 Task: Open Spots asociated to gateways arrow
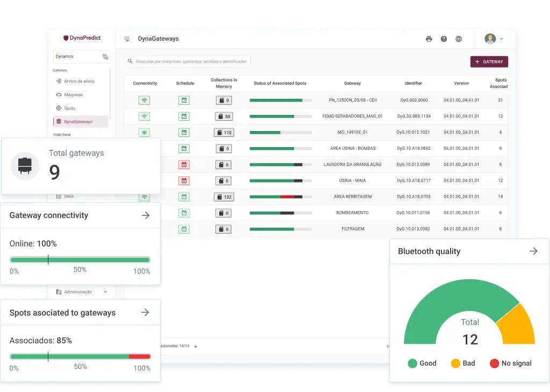[x=145, y=313]
